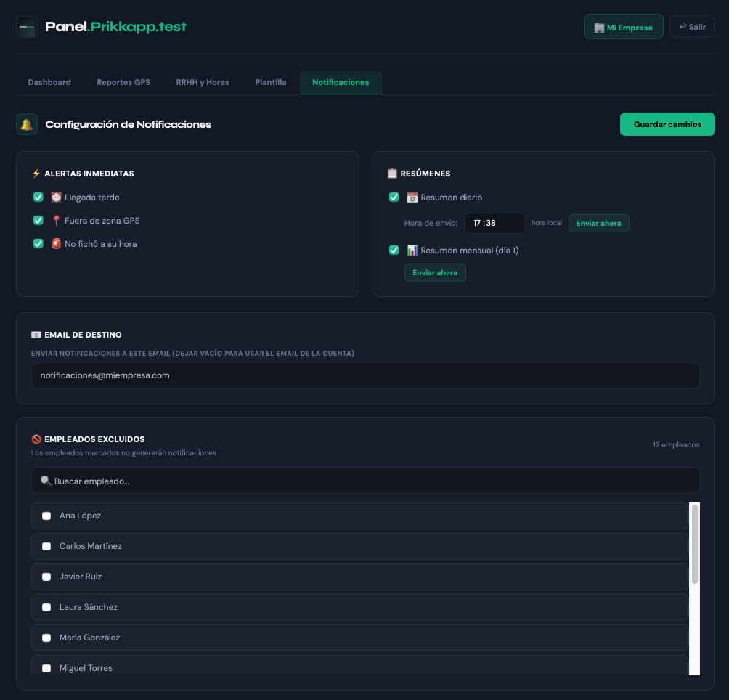
Task: Uncheck the Resumen diario checkbox
Action: pyautogui.click(x=394, y=198)
